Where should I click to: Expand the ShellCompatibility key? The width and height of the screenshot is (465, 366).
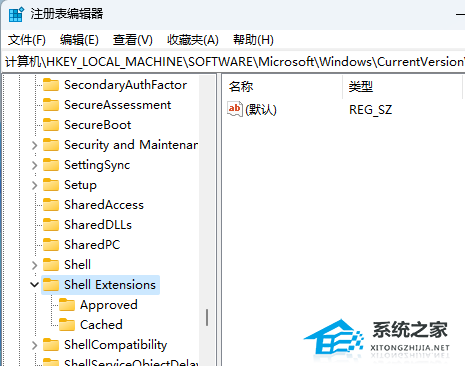(x=34, y=345)
